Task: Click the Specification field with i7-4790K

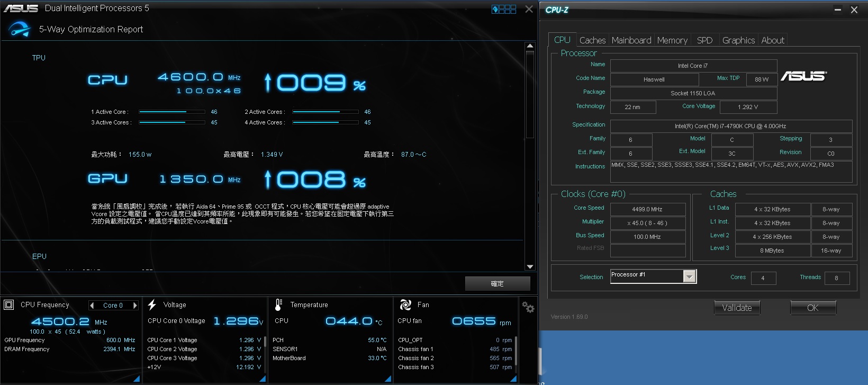Action: (x=731, y=126)
